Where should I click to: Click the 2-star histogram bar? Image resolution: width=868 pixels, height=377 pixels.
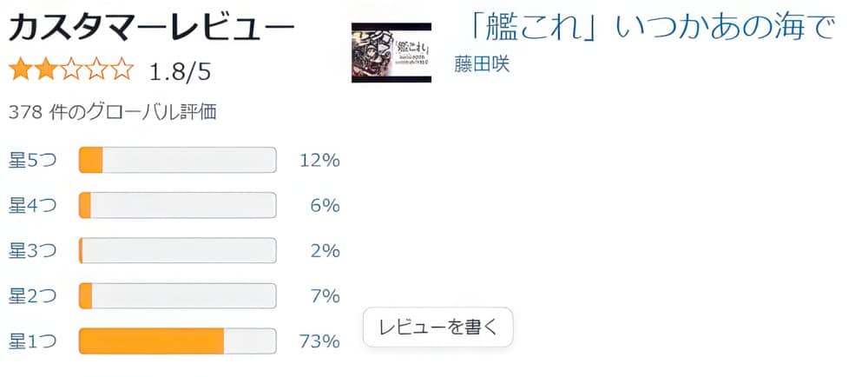click(x=177, y=296)
